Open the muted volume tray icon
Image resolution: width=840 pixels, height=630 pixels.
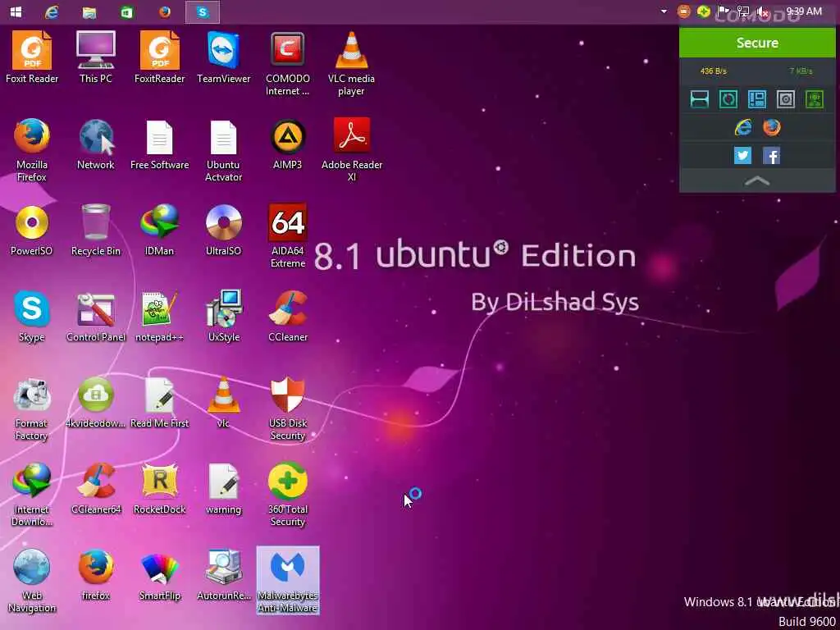click(762, 11)
